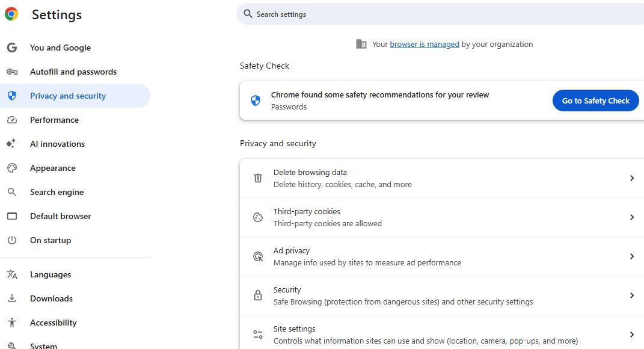Viewport: 644px width, 349px height.
Task: Click the Privacy and security shield icon
Action: [x=13, y=96]
